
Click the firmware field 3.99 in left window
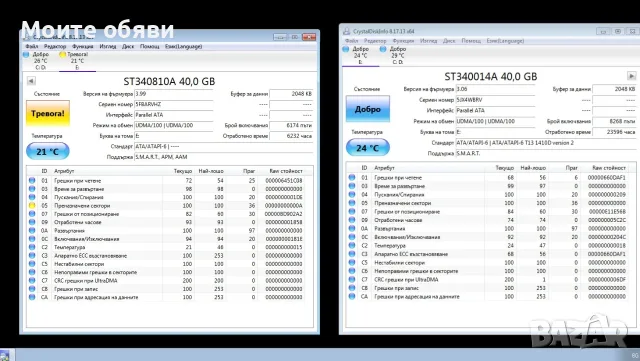[174, 94]
